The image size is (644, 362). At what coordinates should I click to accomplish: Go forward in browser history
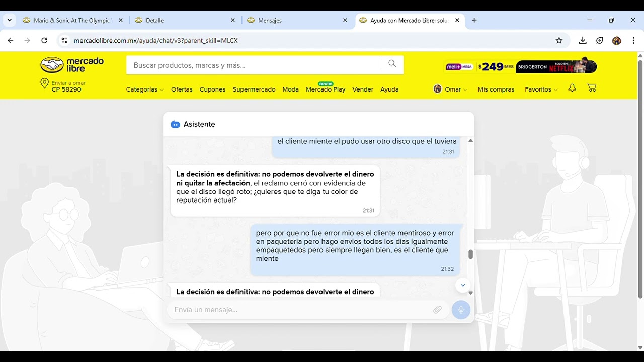(28, 40)
